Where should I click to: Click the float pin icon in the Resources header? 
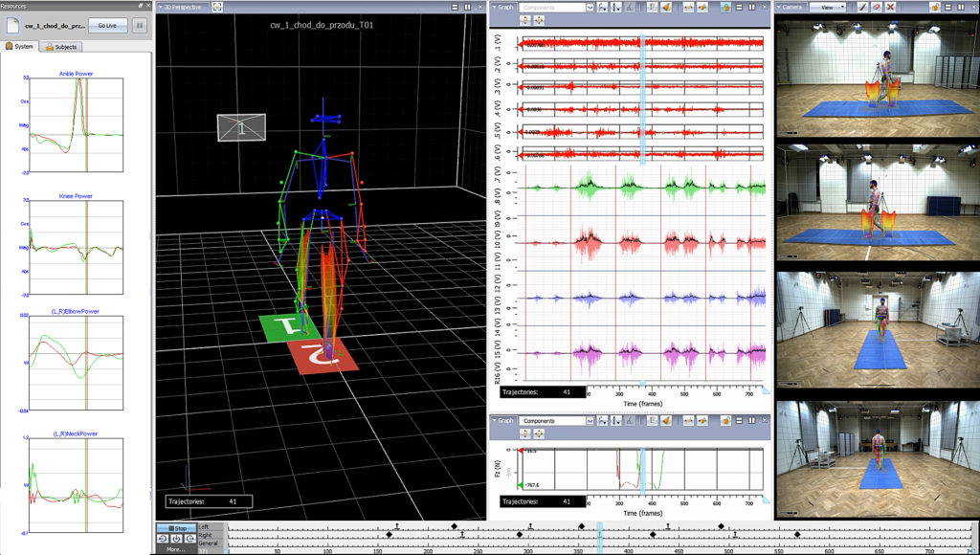(x=140, y=6)
